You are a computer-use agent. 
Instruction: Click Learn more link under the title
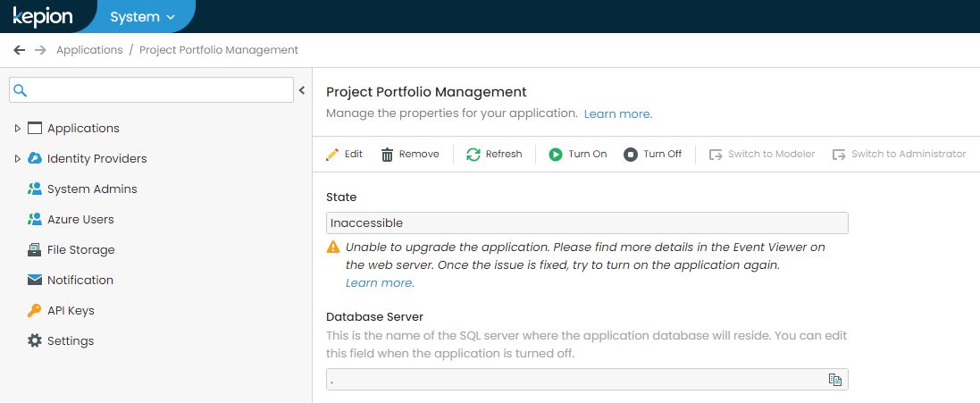point(618,114)
